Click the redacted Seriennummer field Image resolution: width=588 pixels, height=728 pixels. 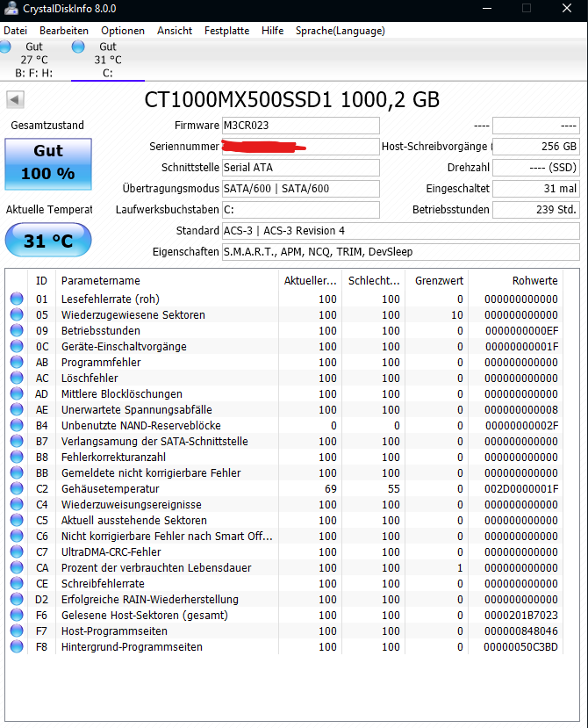click(x=301, y=147)
